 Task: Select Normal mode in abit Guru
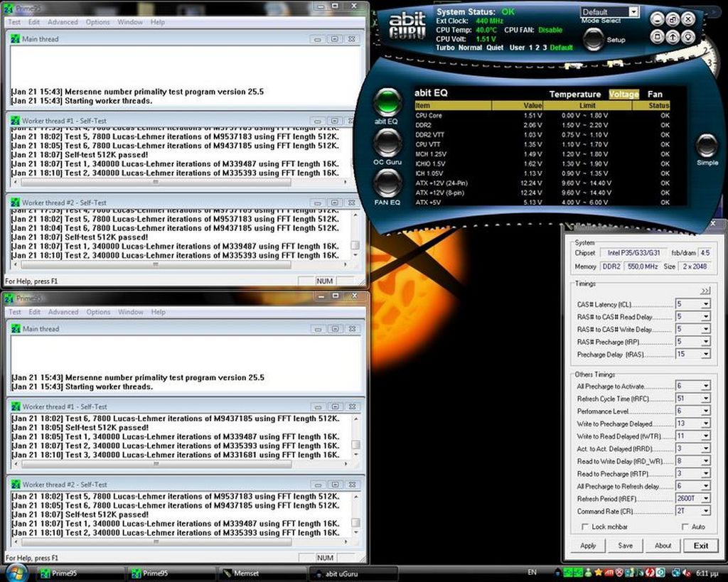pyautogui.click(x=471, y=48)
